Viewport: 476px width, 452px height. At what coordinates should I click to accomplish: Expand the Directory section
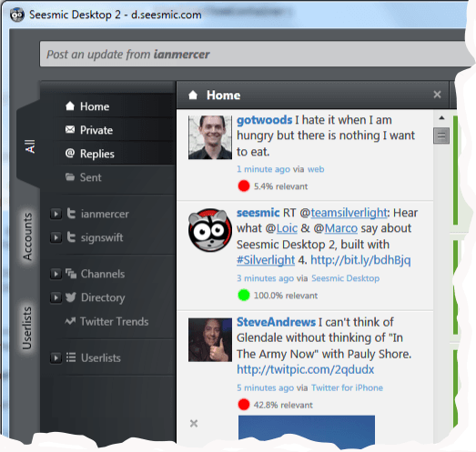[x=56, y=297]
